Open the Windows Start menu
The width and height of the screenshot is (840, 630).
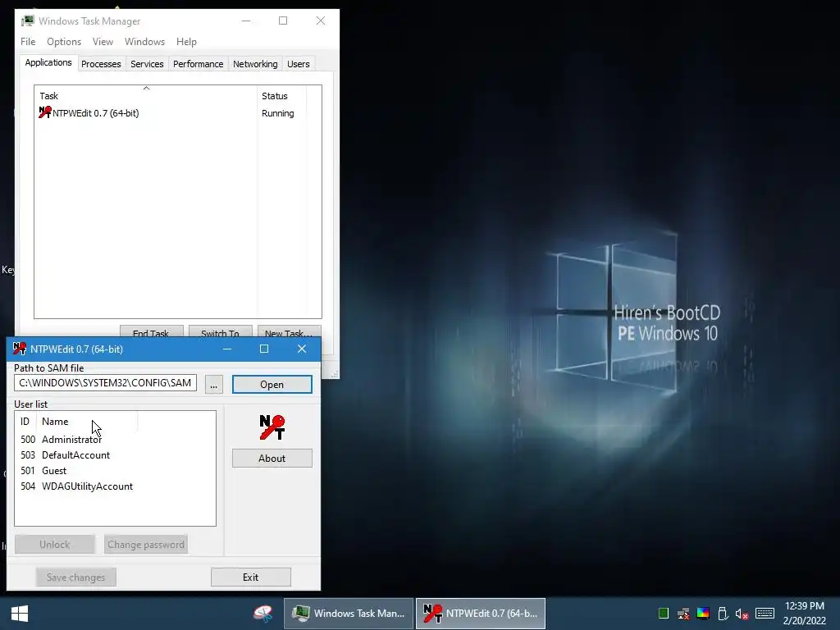[20, 614]
